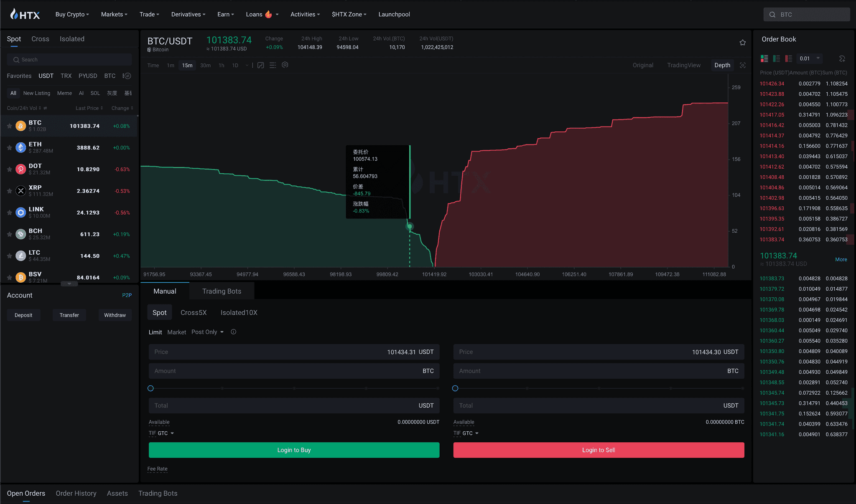Switch to the Trading Bots tab
This screenshot has width=856, height=504.
click(222, 291)
